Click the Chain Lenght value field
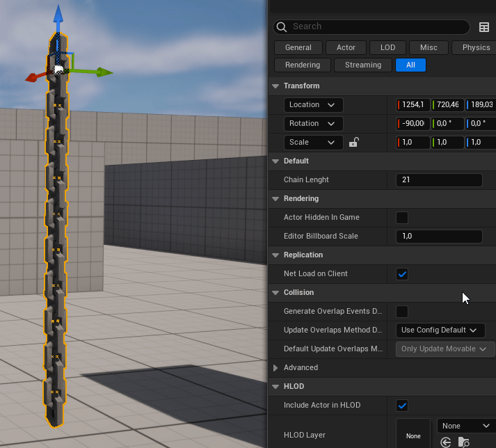Screen dimensions: 496x448 (x=439, y=180)
